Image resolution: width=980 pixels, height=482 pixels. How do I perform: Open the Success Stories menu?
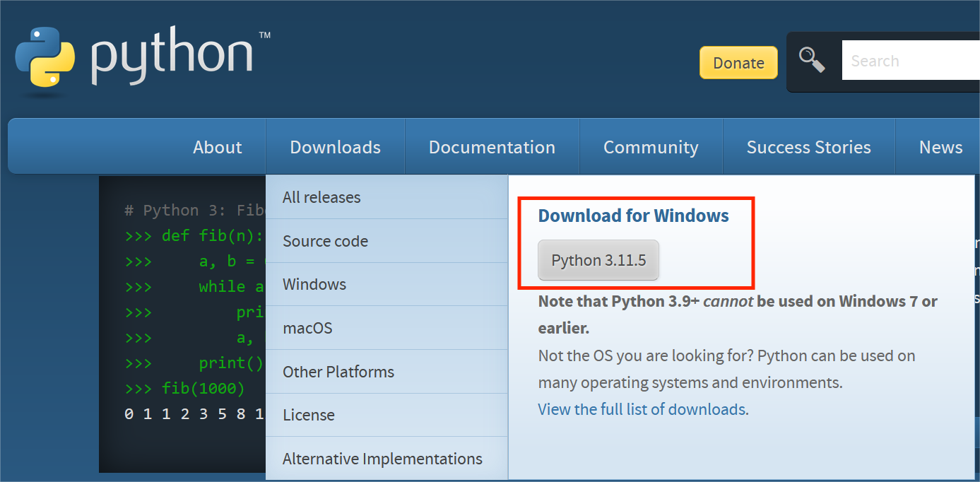point(808,147)
